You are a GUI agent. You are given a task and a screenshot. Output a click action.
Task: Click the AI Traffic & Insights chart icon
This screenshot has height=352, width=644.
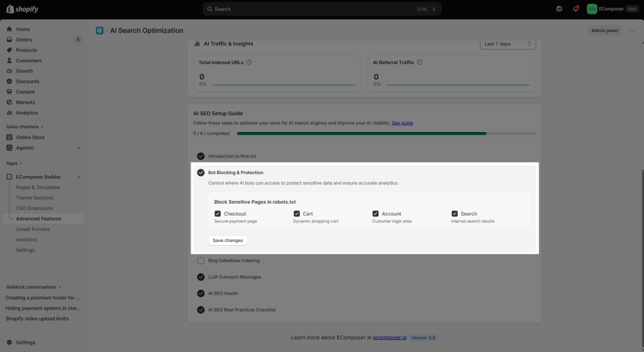point(197,43)
